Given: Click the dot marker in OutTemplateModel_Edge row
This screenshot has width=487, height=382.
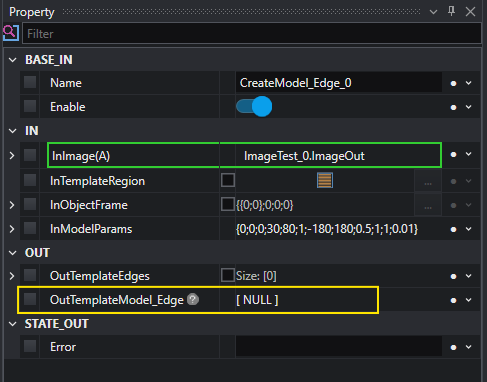Looking at the screenshot, I should (453, 300).
